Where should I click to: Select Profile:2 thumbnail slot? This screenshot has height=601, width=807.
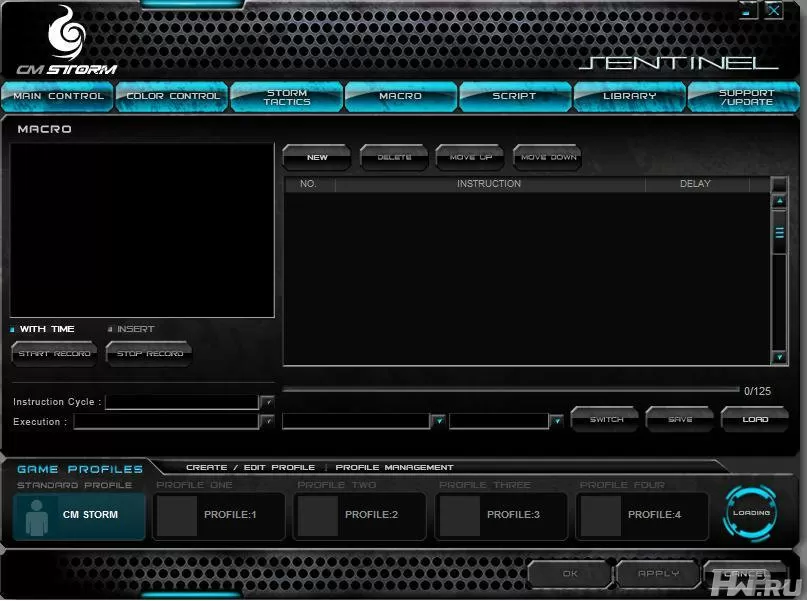click(318, 515)
